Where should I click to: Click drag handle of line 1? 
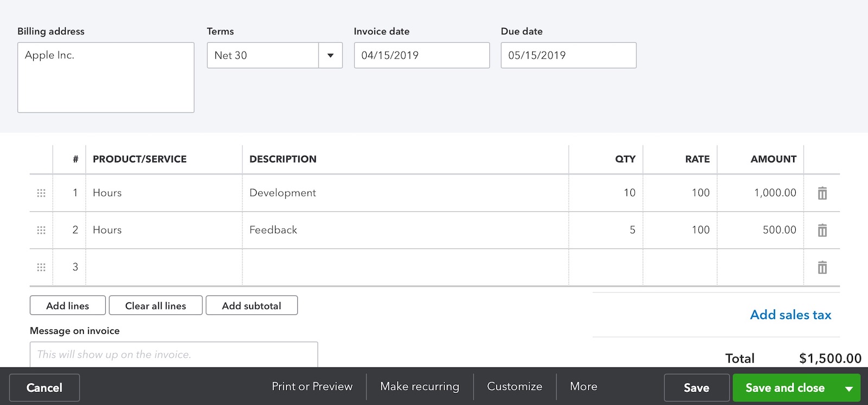pyautogui.click(x=41, y=193)
